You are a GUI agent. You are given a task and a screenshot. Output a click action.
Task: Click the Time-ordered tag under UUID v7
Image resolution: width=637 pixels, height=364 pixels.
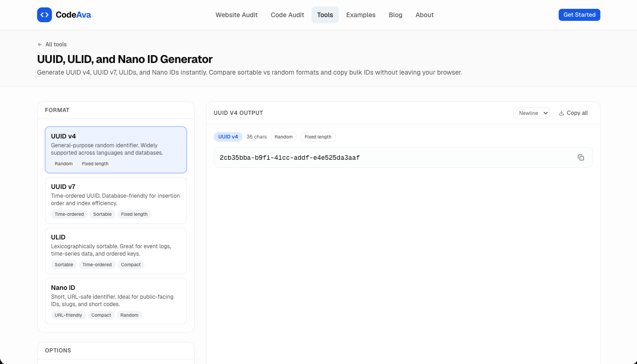tap(69, 214)
